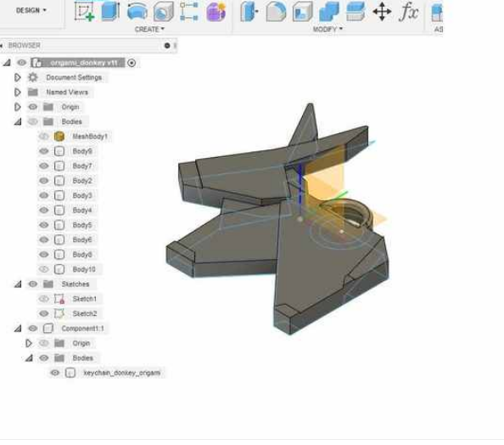Expand the Document Settings node
Image resolution: width=504 pixels, height=445 pixels.
tap(17, 77)
